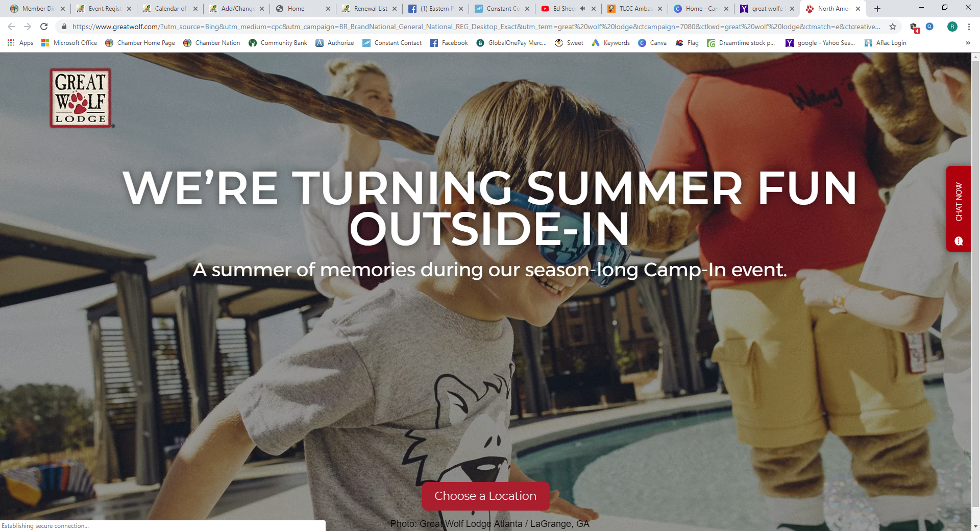Open the Canva bookmark

pyautogui.click(x=652, y=43)
